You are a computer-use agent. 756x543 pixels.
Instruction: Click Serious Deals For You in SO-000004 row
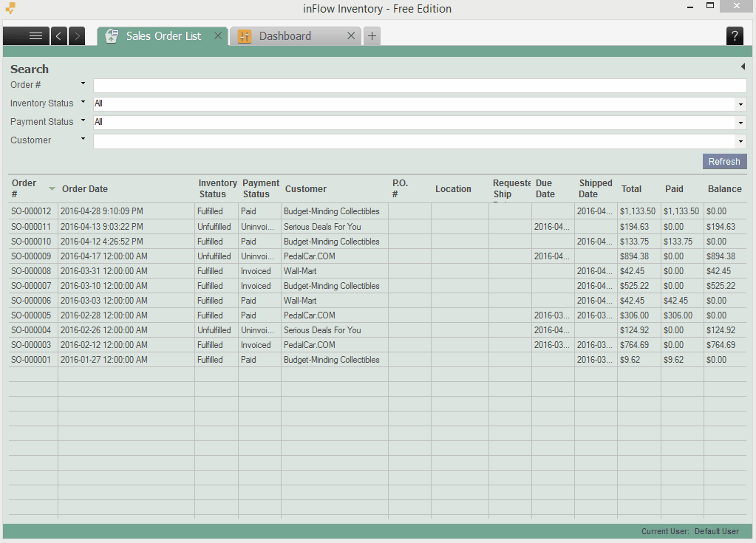click(322, 330)
